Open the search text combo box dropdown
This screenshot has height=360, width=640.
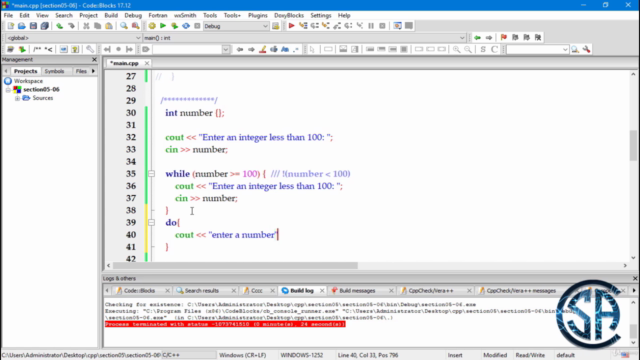[226, 49]
